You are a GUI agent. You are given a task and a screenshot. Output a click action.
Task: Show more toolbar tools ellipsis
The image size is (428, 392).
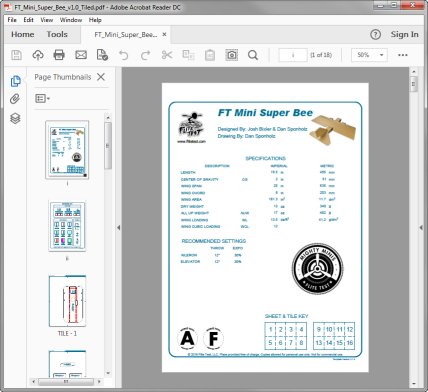coord(403,55)
